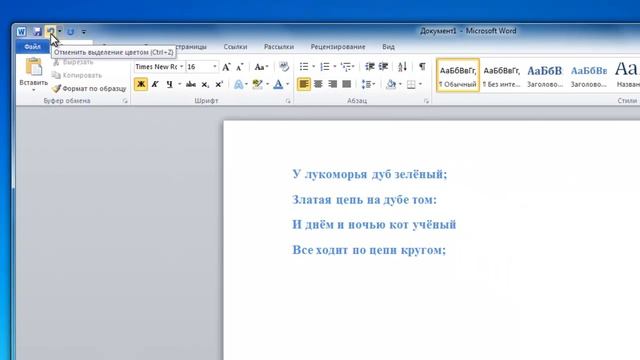Click the shading paint bucket icon
640x360 pixels.
pyautogui.click(x=391, y=84)
